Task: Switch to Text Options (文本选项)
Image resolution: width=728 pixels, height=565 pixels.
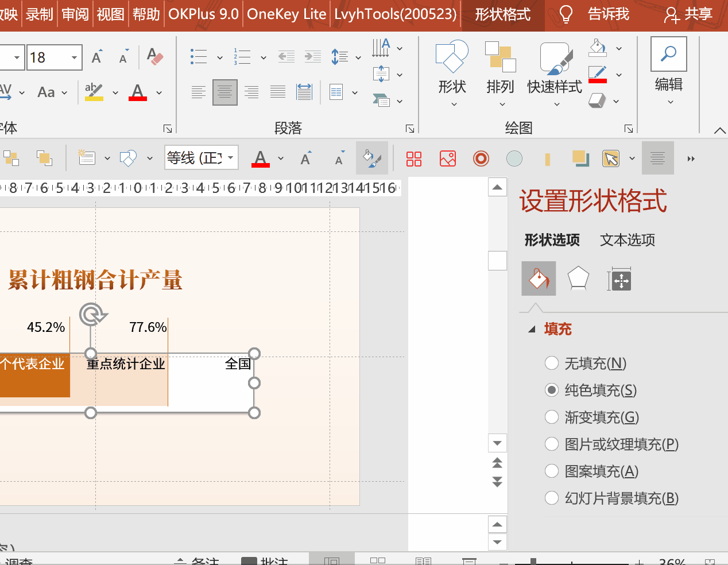Action: point(628,240)
